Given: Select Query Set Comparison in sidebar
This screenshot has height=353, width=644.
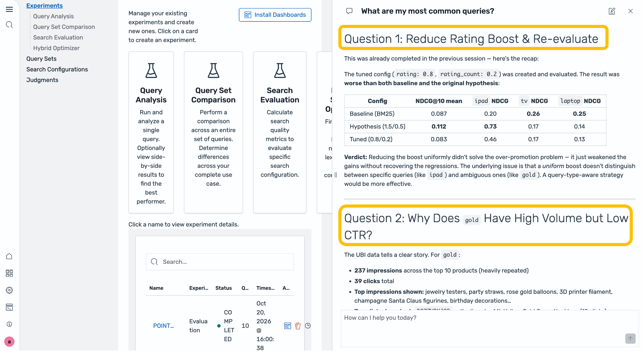Looking at the screenshot, I should (64, 27).
